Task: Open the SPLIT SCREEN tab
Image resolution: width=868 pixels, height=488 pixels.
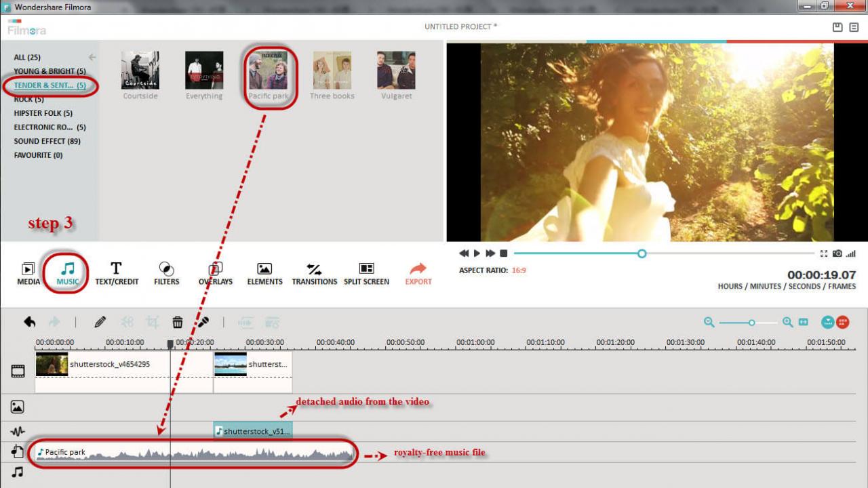Action: tap(366, 273)
